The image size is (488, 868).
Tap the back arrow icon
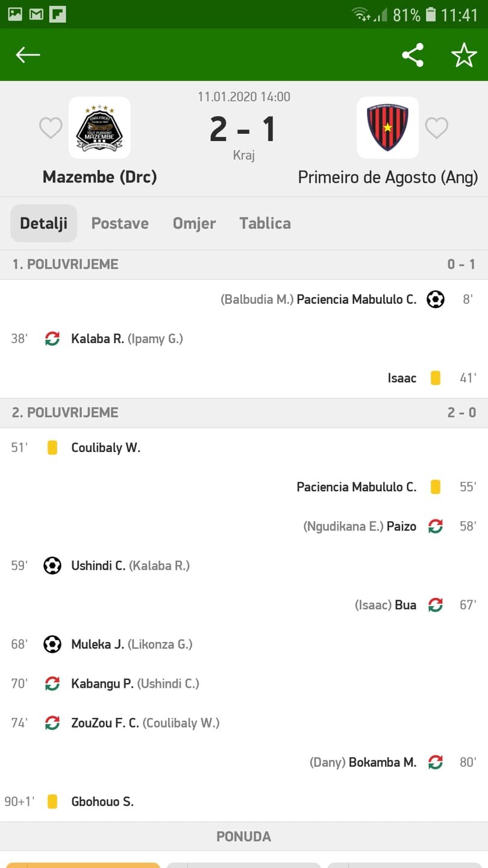(x=28, y=55)
